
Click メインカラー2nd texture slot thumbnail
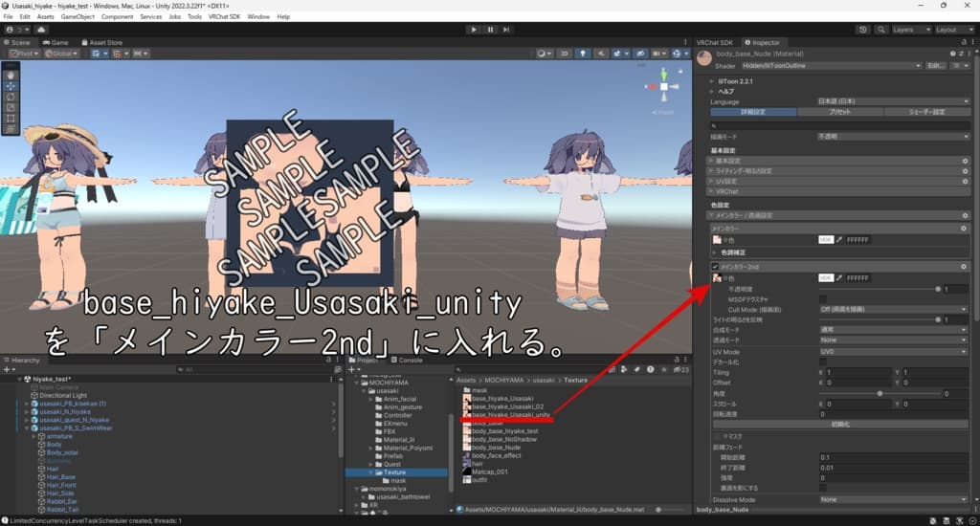tap(717, 278)
